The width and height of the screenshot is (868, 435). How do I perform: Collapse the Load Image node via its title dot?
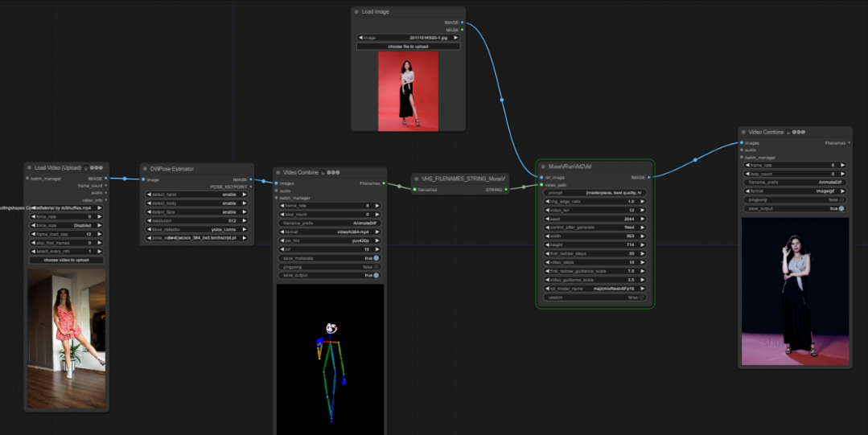356,12
